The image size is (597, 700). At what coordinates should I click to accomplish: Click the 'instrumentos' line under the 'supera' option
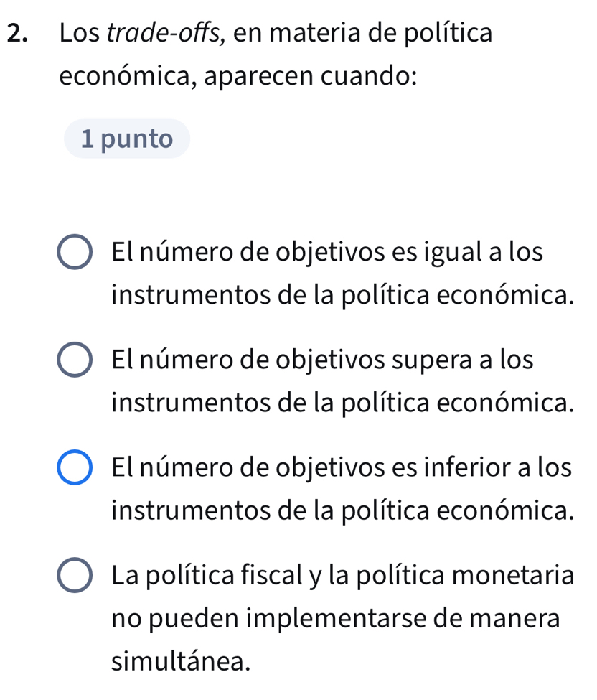click(342, 403)
